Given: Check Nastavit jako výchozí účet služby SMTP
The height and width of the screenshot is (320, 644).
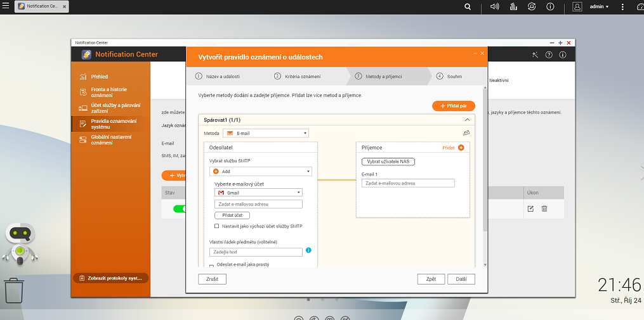Looking at the screenshot, I should [x=217, y=226].
